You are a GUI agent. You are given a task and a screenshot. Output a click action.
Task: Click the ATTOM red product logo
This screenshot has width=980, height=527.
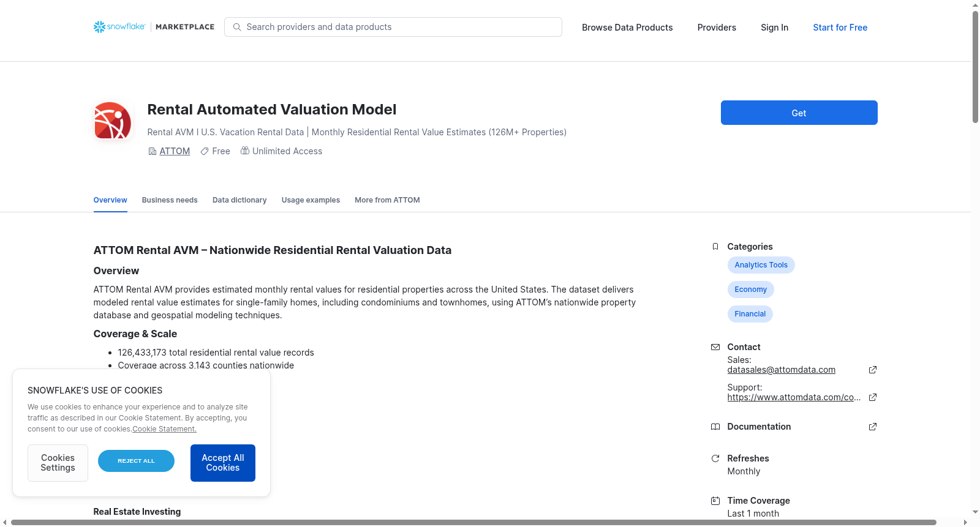113,121
